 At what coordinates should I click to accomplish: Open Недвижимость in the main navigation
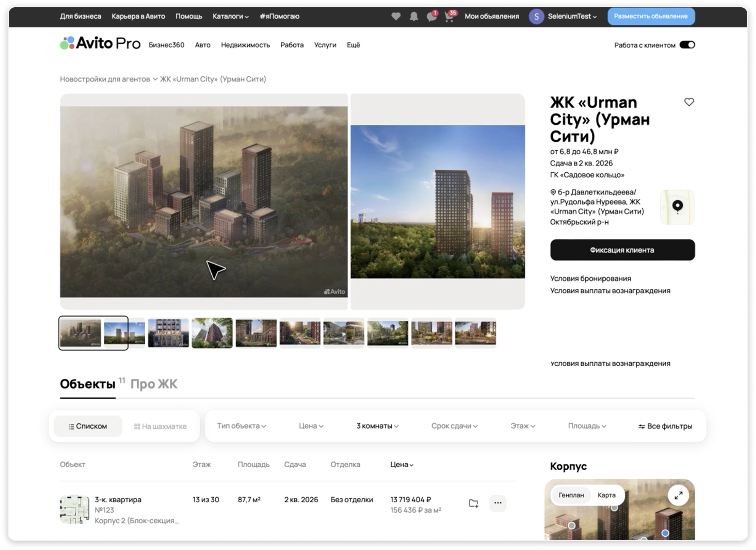click(x=245, y=45)
